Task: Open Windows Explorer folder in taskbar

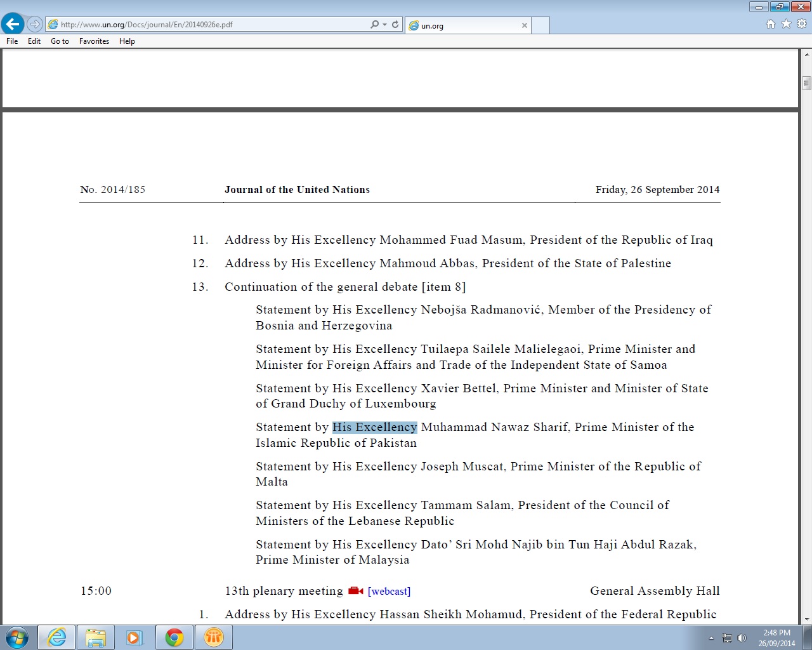Action: click(x=96, y=637)
